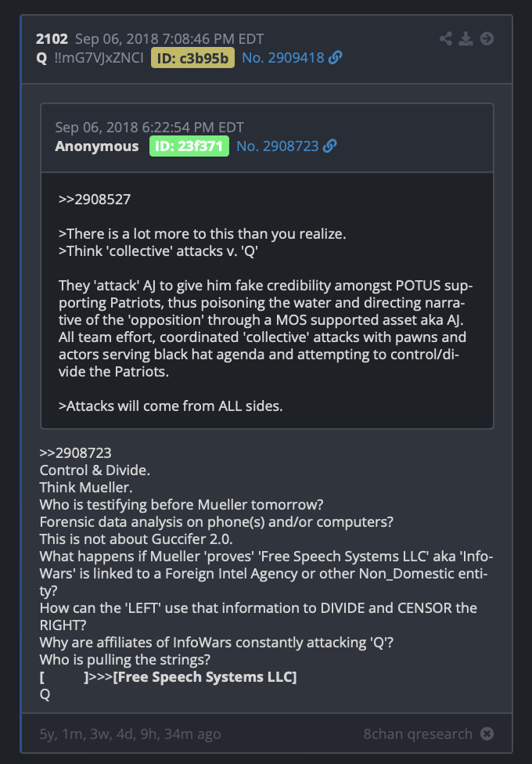Click link icon beside No. 2909418
The image size is (532, 764).
(335, 58)
